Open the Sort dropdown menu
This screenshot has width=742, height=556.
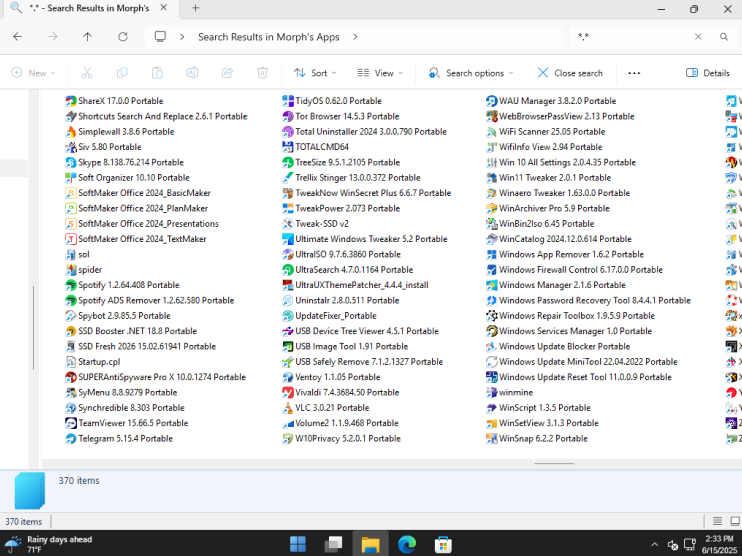point(315,73)
